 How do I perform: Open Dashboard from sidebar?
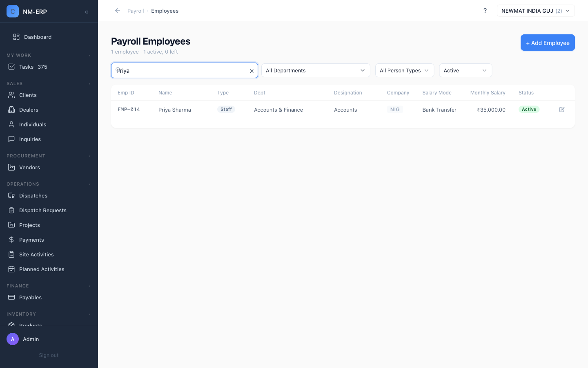(x=49, y=37)
